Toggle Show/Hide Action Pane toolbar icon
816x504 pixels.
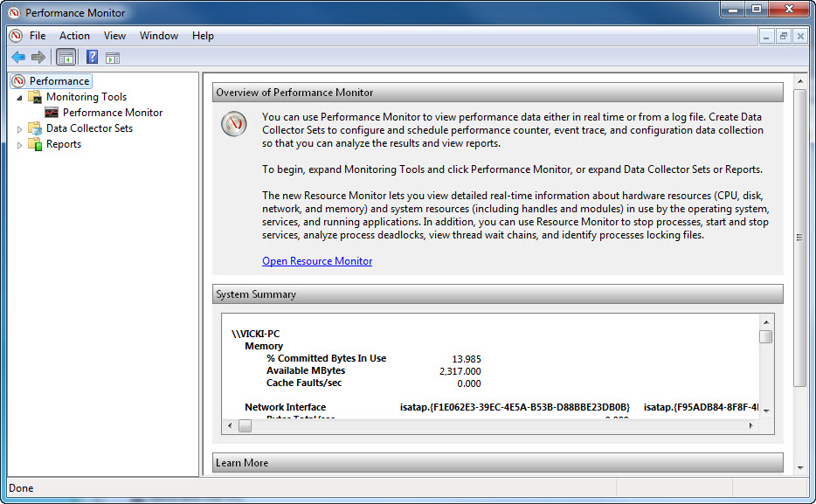(x=113, y=58)
